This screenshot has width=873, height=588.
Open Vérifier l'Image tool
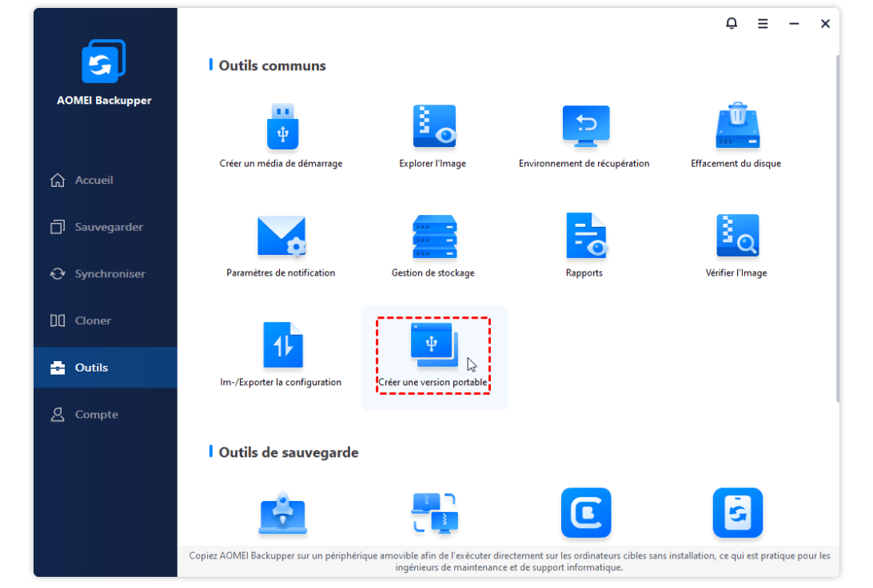(736, 245)
